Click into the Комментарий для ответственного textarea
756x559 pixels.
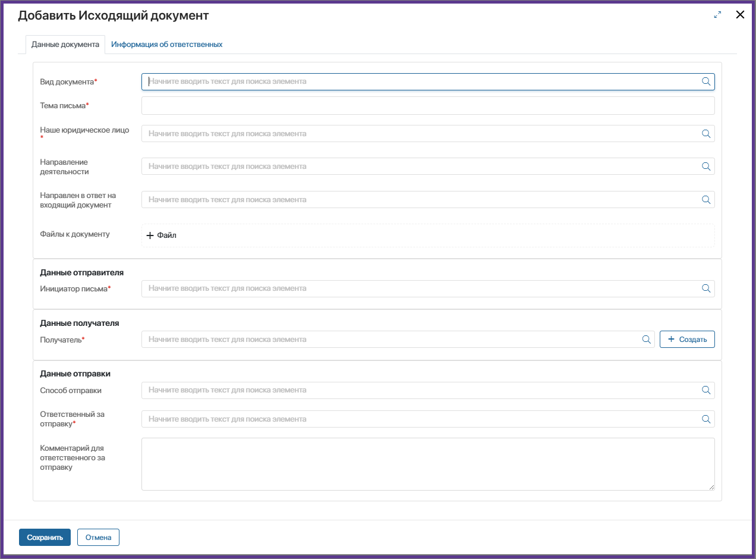[x=427, y=464]
